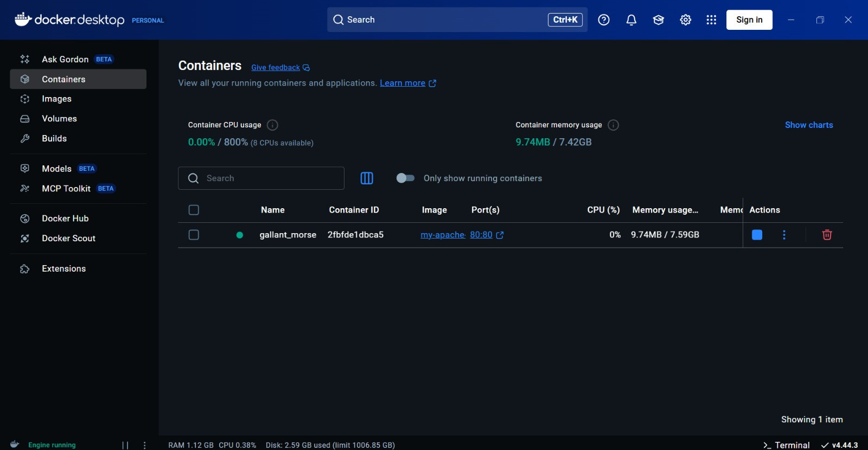Click the Models sidebar icon

pos(25,169)
